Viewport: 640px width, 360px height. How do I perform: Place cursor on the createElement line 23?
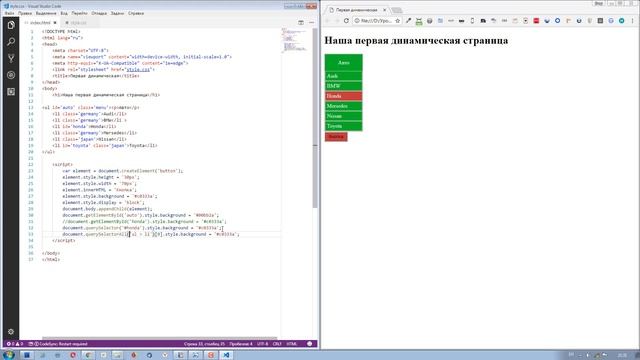(x=122, y=171)
